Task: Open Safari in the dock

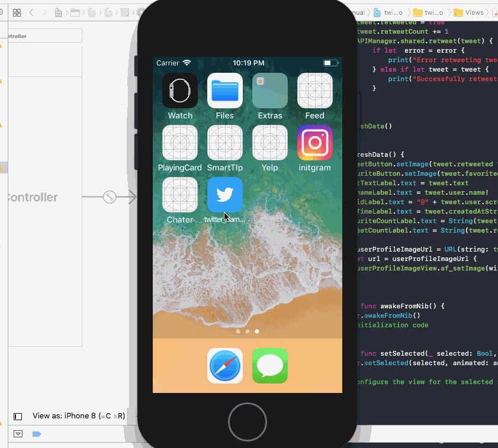Action: 225,366
